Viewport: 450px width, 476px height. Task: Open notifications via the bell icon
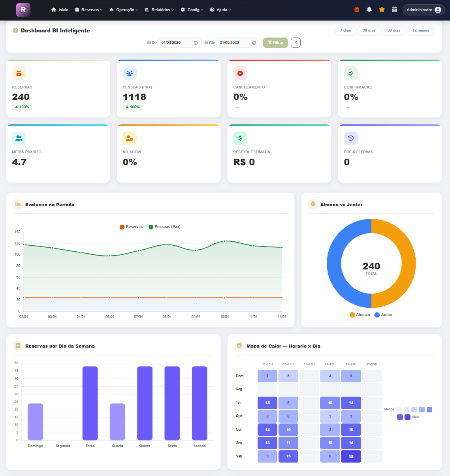(x=369, y=9)
